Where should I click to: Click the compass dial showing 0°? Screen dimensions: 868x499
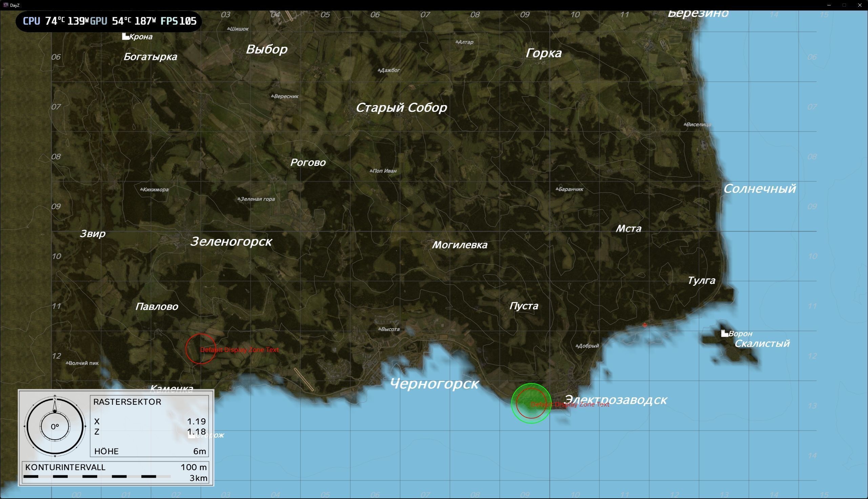coord(55,427)
